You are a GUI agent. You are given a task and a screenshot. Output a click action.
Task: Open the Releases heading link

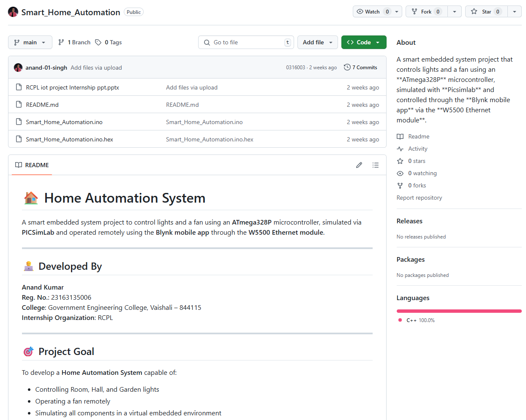409,221
